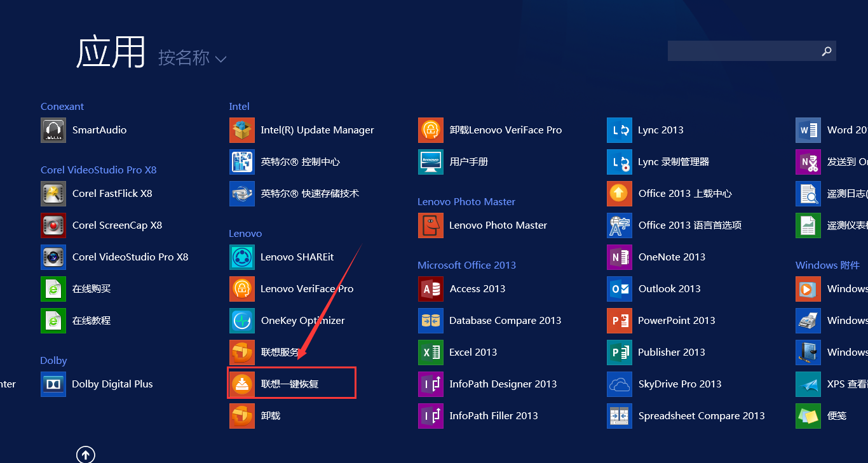The width and height of the screenshot is (868, 463).
Task: Open XPS viewer icon
Action: 808,384
